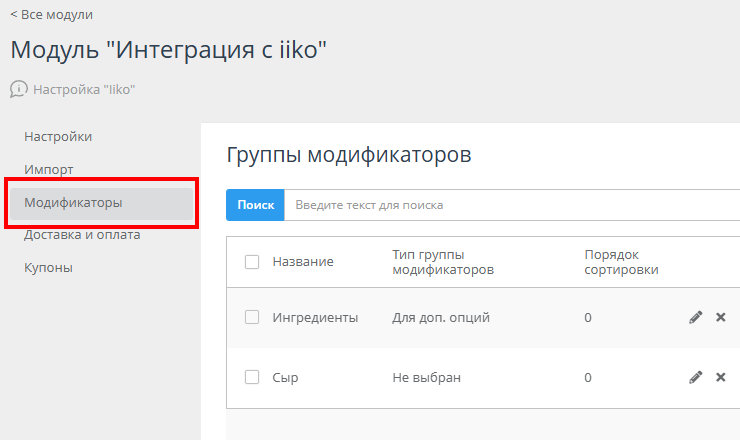The image size is (740, 440).
Task: Select Модификаторы in the sidebar
Action: point(73,202)
